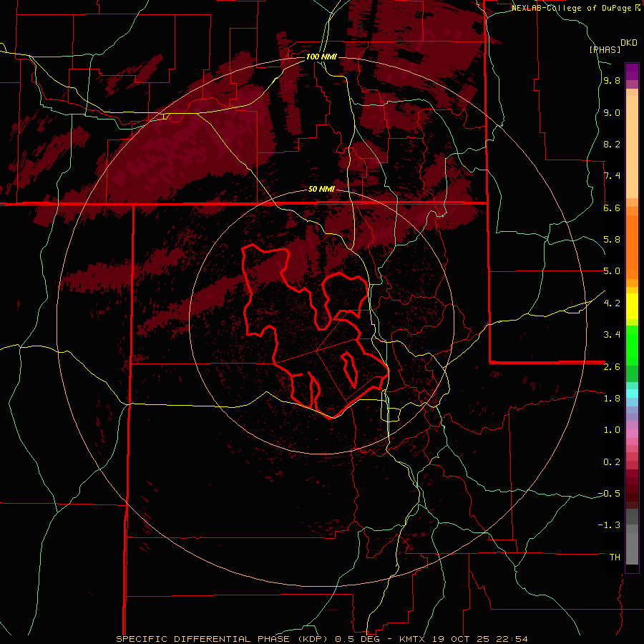Click the cyan segment of the color bar
Viewport: 644px width, 644px height.
coord(632,394)
